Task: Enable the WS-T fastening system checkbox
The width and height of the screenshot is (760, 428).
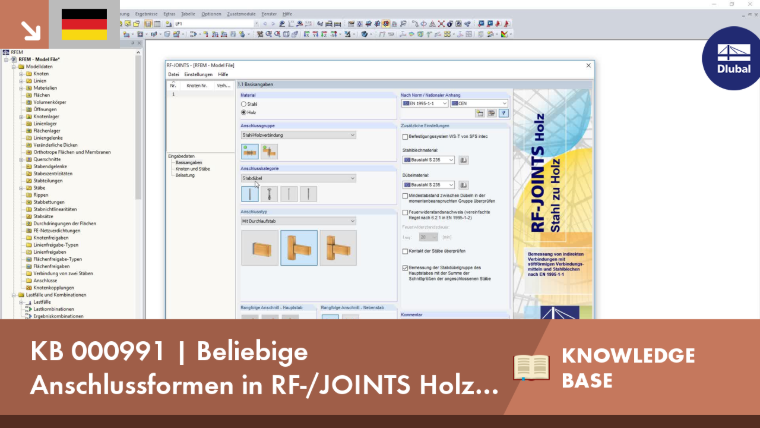Action: click(x=405, y=137)
